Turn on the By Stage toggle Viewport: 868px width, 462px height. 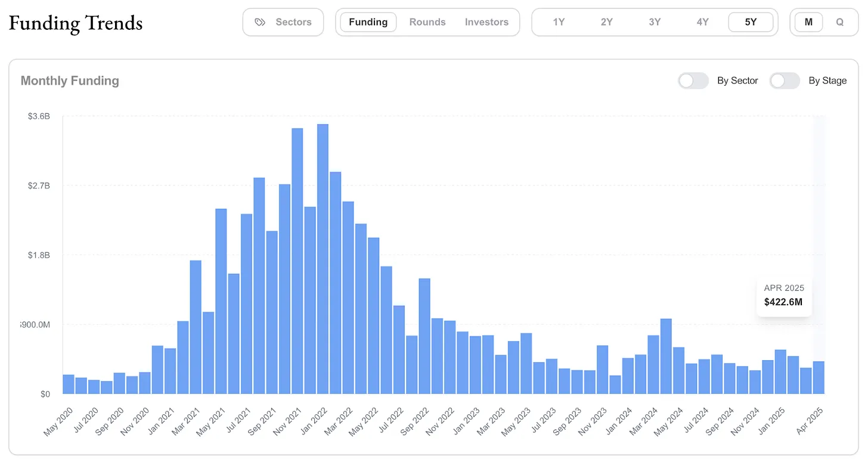tap(785, 80)
